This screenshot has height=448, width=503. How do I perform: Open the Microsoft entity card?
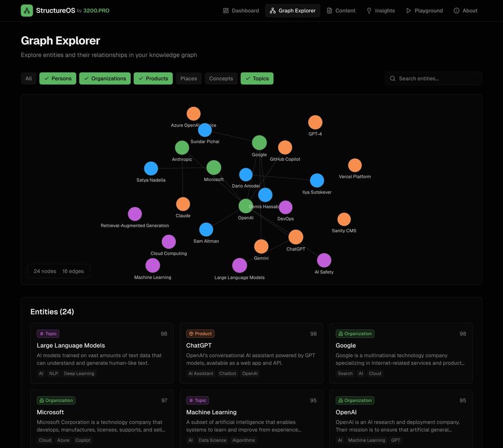(102, 419)
